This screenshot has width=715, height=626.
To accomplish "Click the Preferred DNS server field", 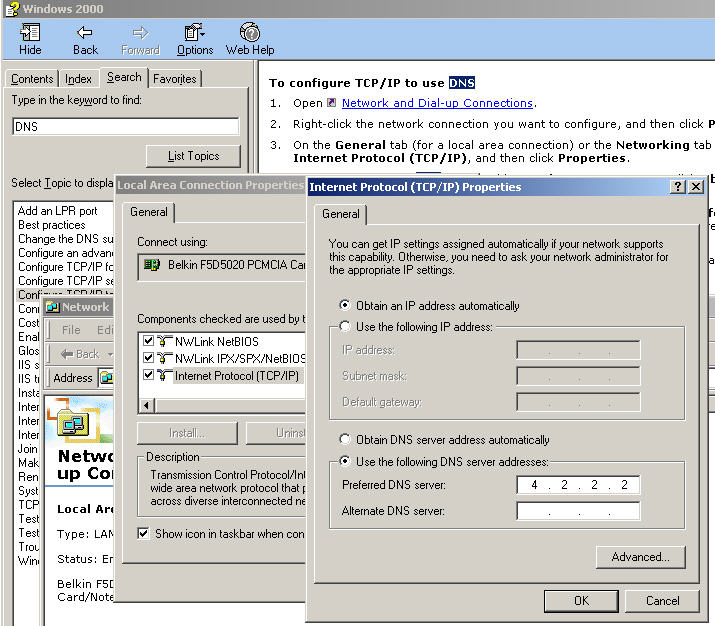I will [578, 485].
